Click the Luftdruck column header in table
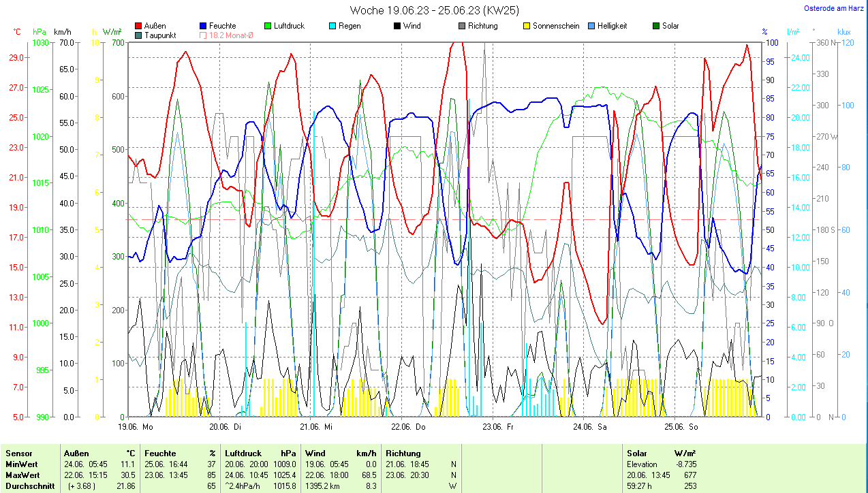This screenshot has height=493, width=868. tap(244, 453)
